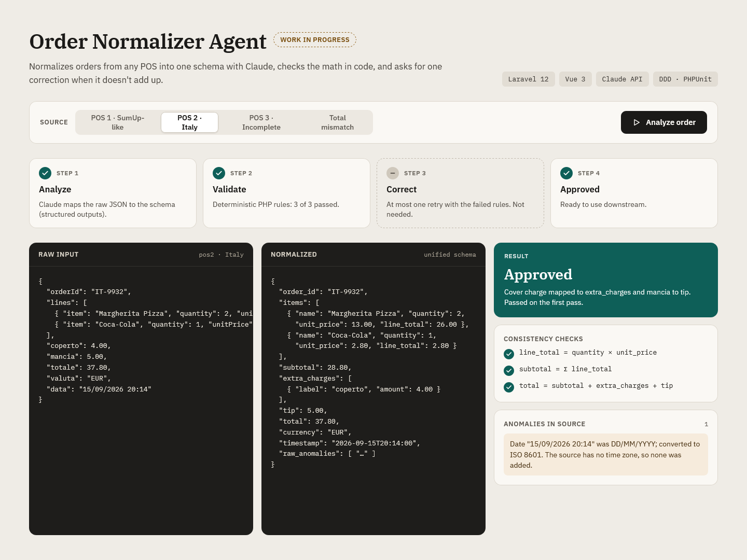Click the "coperto": 4.00 raw line

pos(79,346)
